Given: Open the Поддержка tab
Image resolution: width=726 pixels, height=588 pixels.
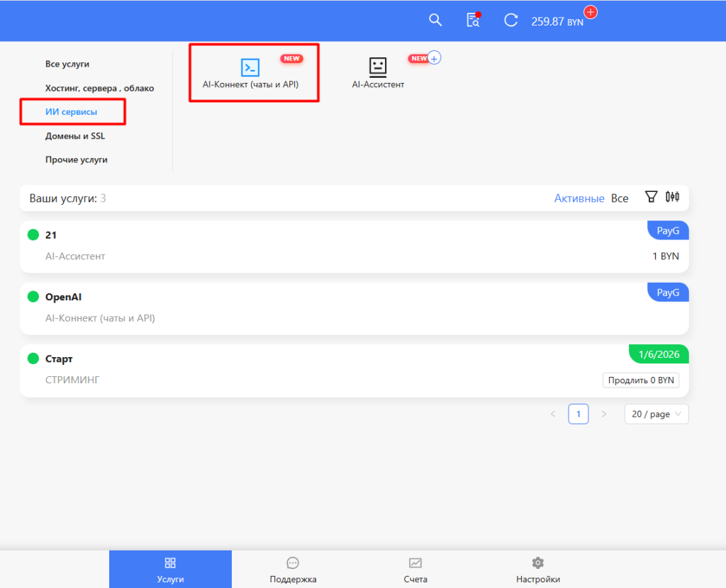Looking at the screenshot, I should coord(293,570).
